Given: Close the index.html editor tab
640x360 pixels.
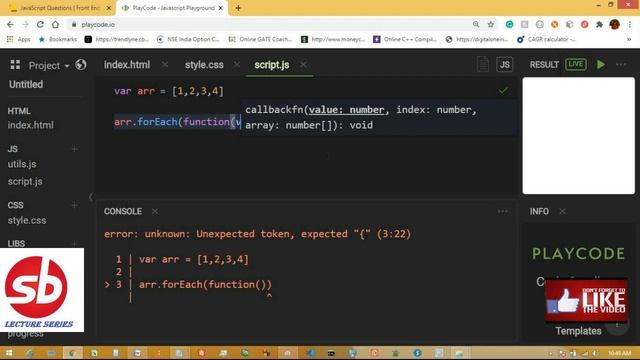Looking at the screenshot, I should [x=164, y=64].
